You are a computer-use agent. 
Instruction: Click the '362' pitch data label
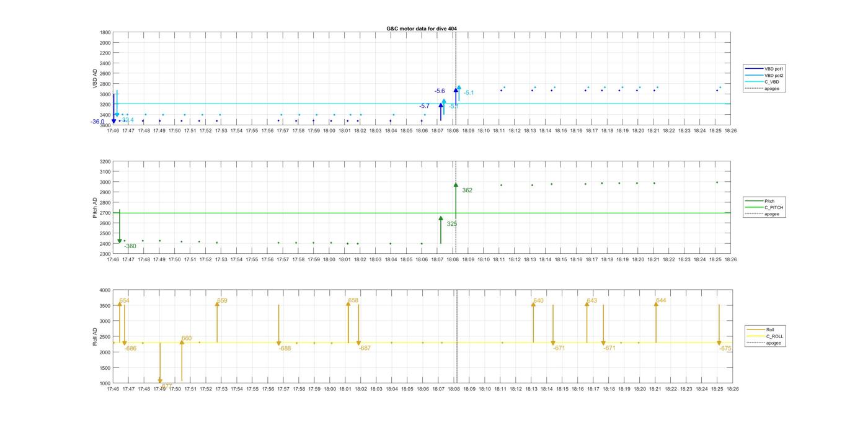pos(467,190)
